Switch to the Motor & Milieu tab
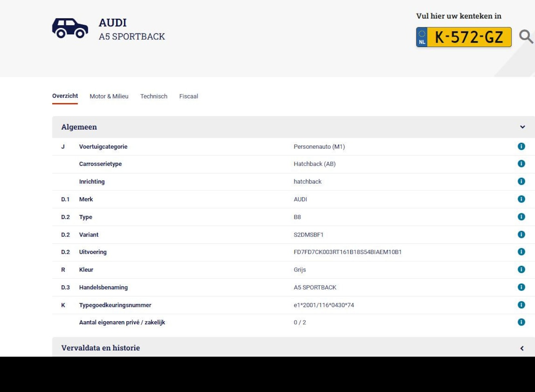535x392 pixels. click(109, 96)
